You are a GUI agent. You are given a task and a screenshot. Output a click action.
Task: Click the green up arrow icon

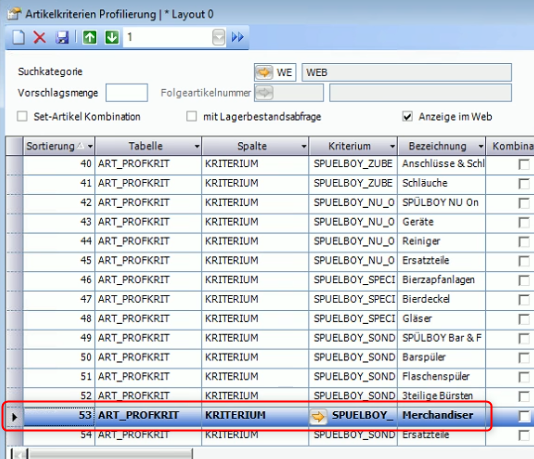(90, 37)
